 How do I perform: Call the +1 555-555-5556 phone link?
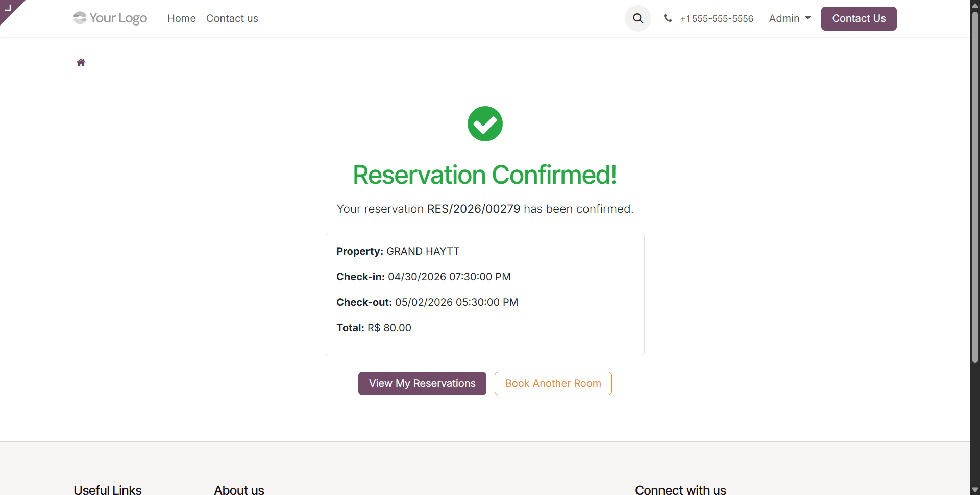(x=717, y=18)
